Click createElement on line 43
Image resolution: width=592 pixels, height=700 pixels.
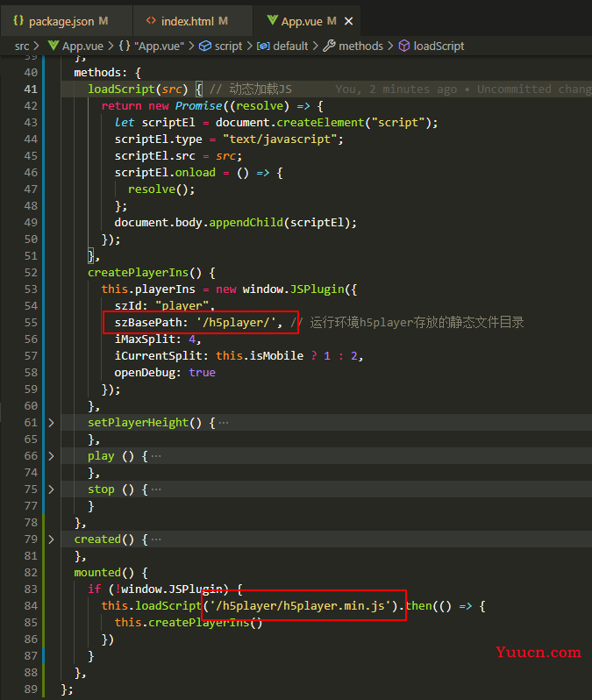320,122
